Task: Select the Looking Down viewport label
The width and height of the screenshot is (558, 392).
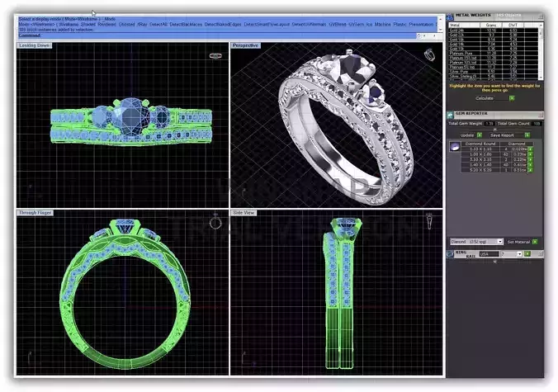Action: (34, 45)
